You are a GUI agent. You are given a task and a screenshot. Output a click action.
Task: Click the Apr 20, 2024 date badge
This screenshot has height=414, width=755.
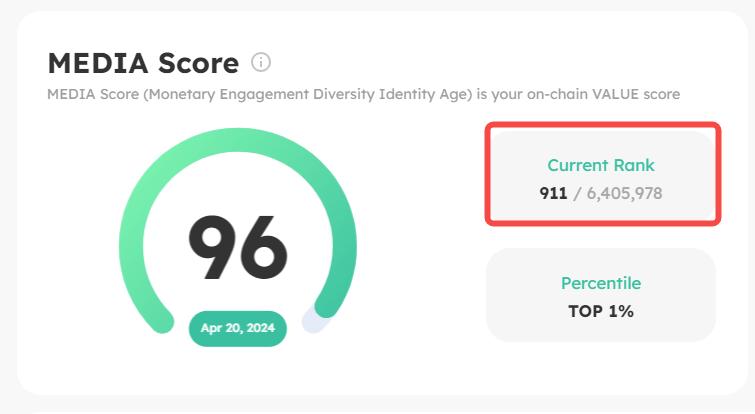(238, 328)
